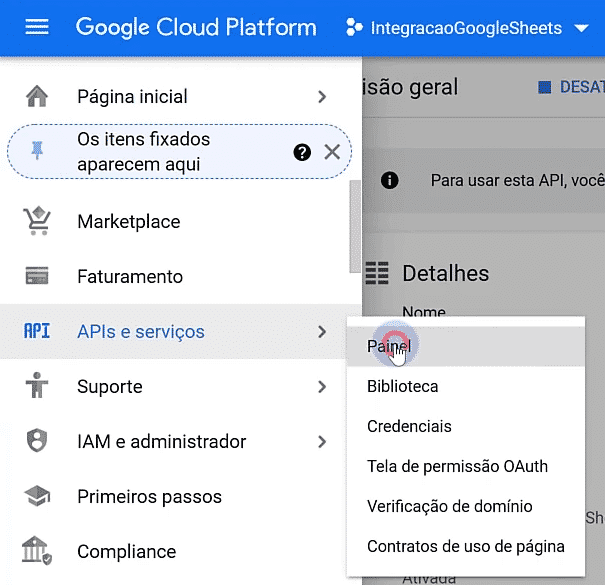Click the Primeiros passos graduation cap icon
The width and height of the screenshot is (605, 585).
point(37,497)
